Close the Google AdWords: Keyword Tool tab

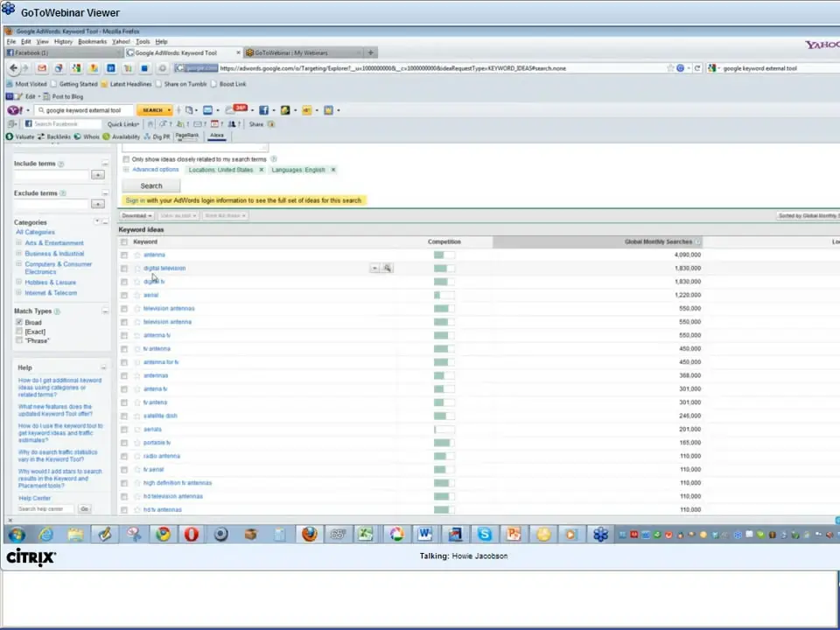[238, 52]
